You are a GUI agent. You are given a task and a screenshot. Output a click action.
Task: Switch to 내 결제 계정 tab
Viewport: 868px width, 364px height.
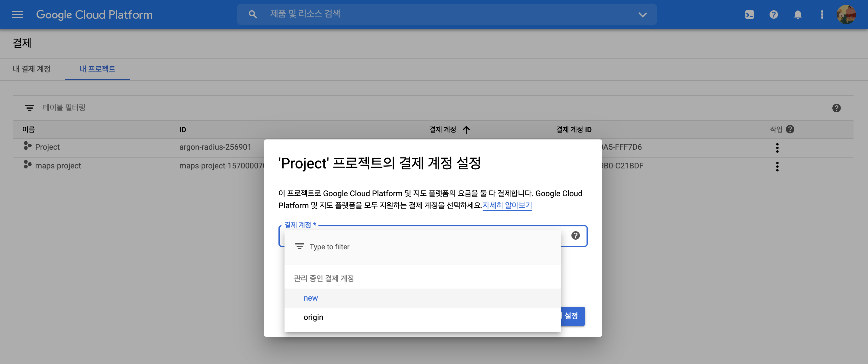(x=32, y=69)
